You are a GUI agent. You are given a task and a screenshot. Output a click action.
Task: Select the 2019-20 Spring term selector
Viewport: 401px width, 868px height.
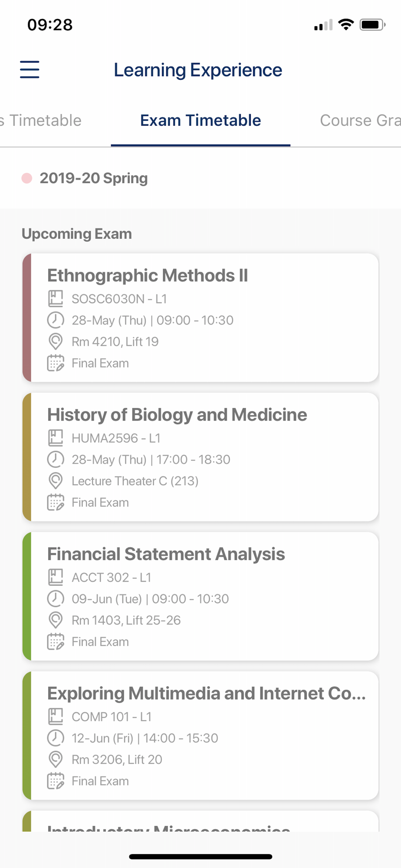coord(94,178)
